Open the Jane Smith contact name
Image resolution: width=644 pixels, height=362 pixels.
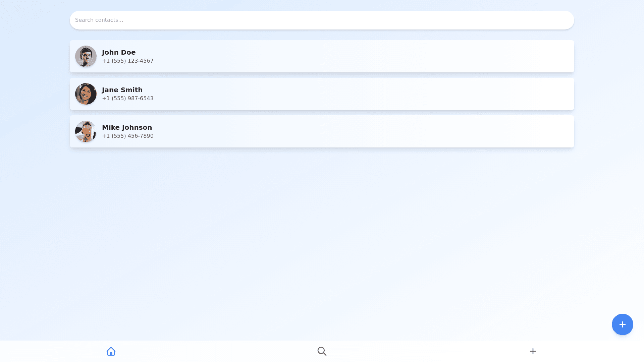pos(122,90)
